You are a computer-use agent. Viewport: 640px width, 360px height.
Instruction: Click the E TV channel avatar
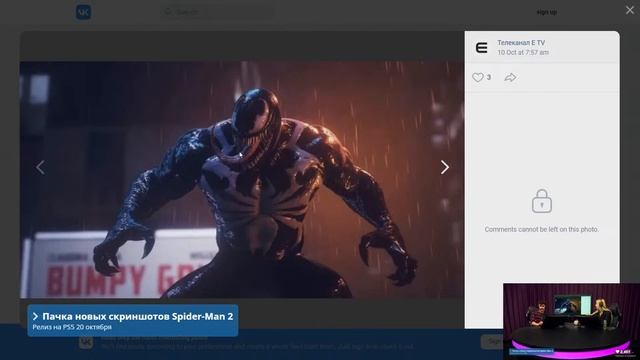(x=482, y=47)
